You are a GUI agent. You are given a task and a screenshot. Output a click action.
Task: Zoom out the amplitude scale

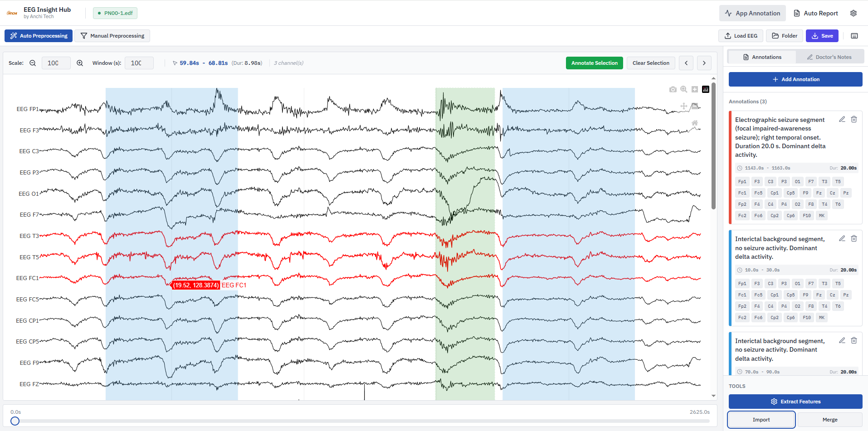click(33, 63)
